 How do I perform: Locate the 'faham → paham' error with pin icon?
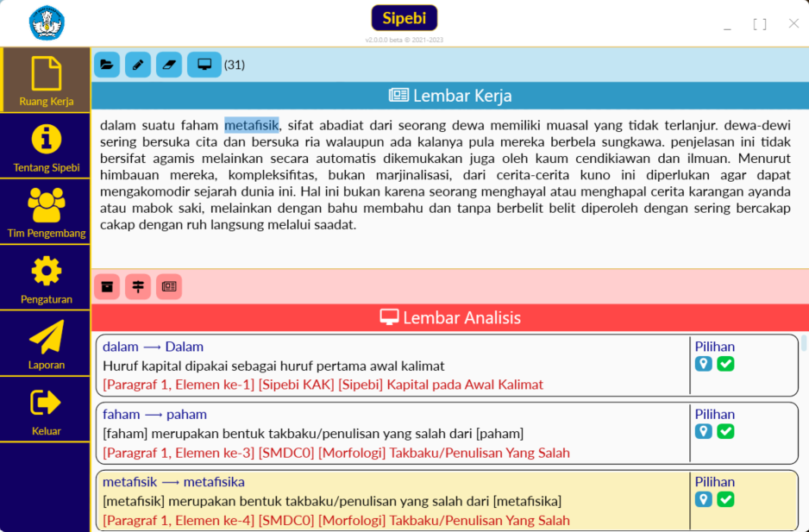(703, 431)
